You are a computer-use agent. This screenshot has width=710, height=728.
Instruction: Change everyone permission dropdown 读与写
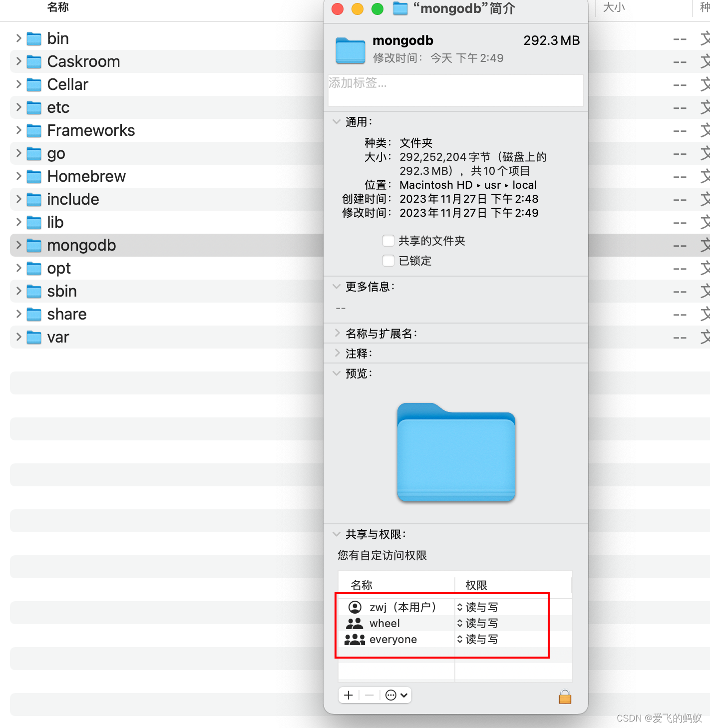pyautogui.click(x=477, y=639)
